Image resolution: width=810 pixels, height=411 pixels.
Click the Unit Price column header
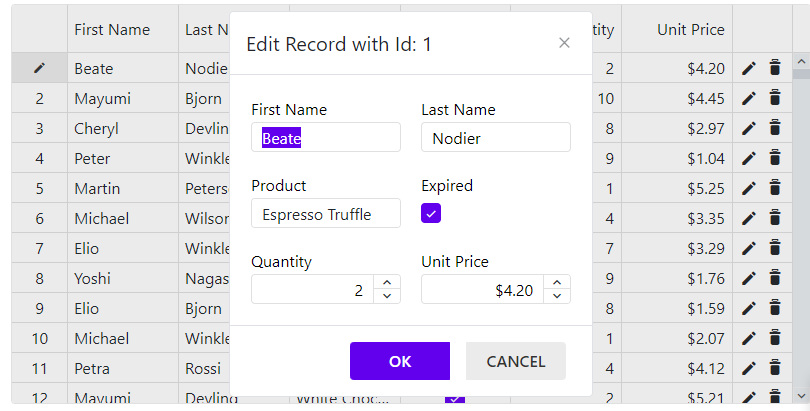pos(691,30)
